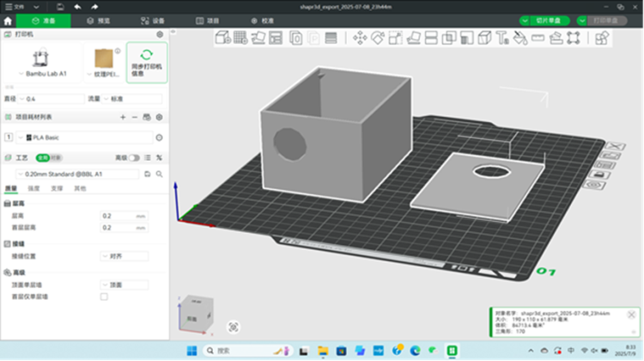The width and height of the screenshot is (644, 361).
Task: Open the 接缝位置 seam position dropdown
Action: [125, 256]
